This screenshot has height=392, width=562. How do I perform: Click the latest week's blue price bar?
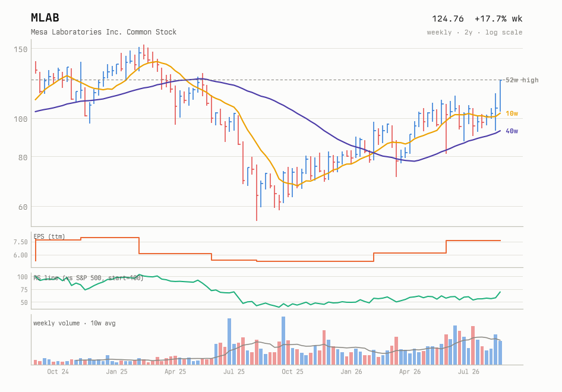point(500,96)
